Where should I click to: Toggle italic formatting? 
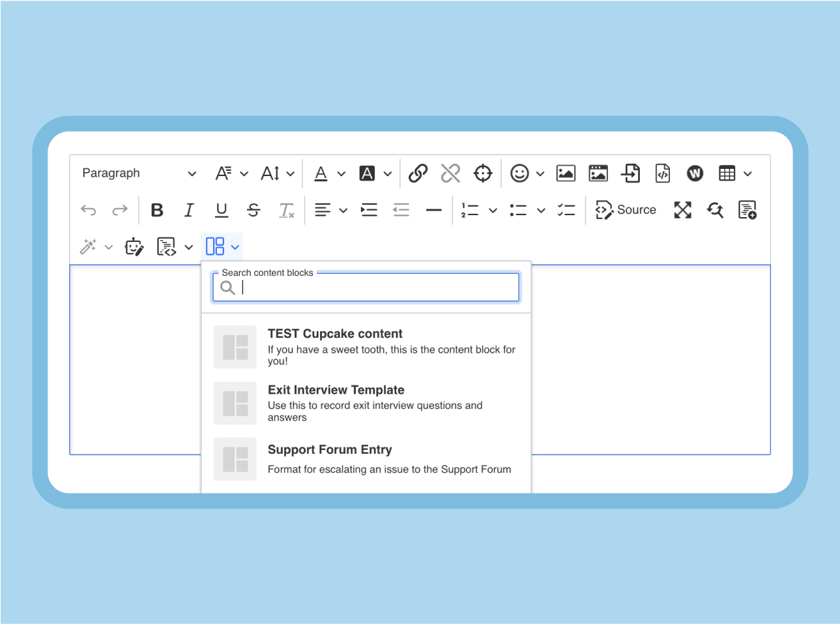click(189, 210)
